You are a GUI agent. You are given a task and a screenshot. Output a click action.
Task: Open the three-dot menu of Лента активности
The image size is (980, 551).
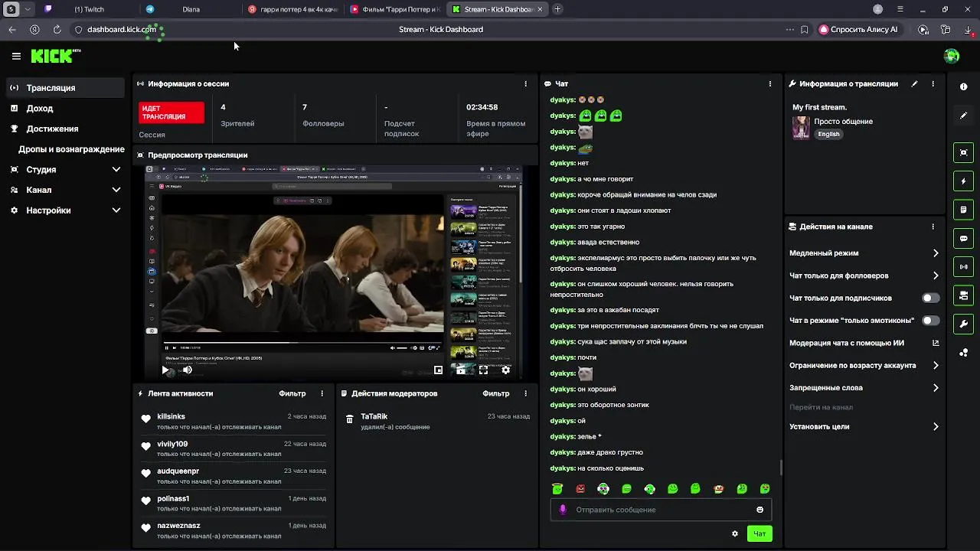[322, 393]
